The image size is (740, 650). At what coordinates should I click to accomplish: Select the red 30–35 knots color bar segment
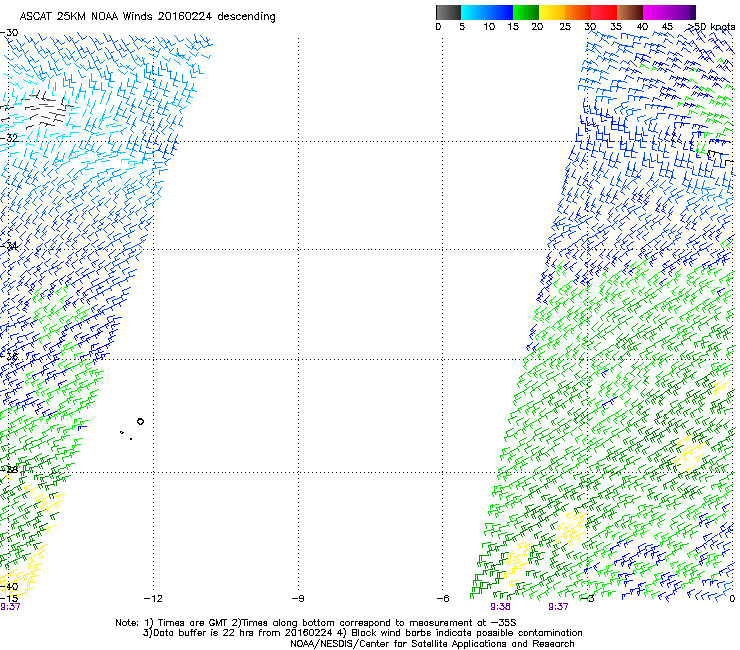point(604,12)
